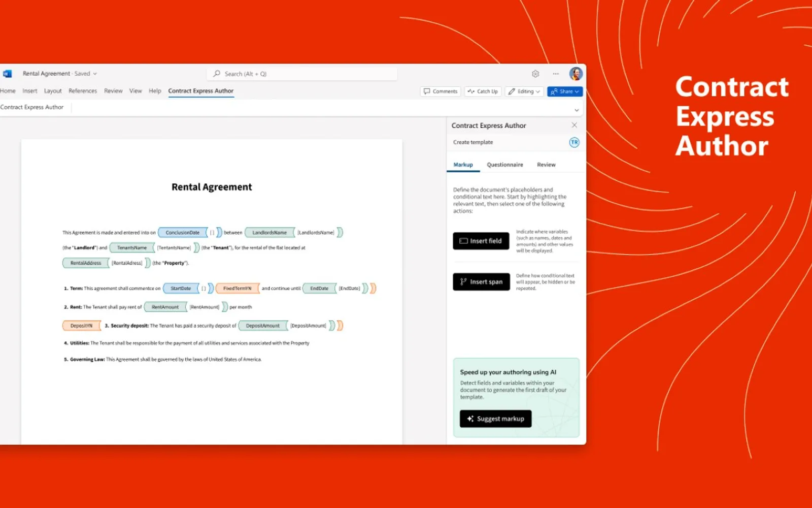Select the ConclusionDate field tag

point(183,232)
